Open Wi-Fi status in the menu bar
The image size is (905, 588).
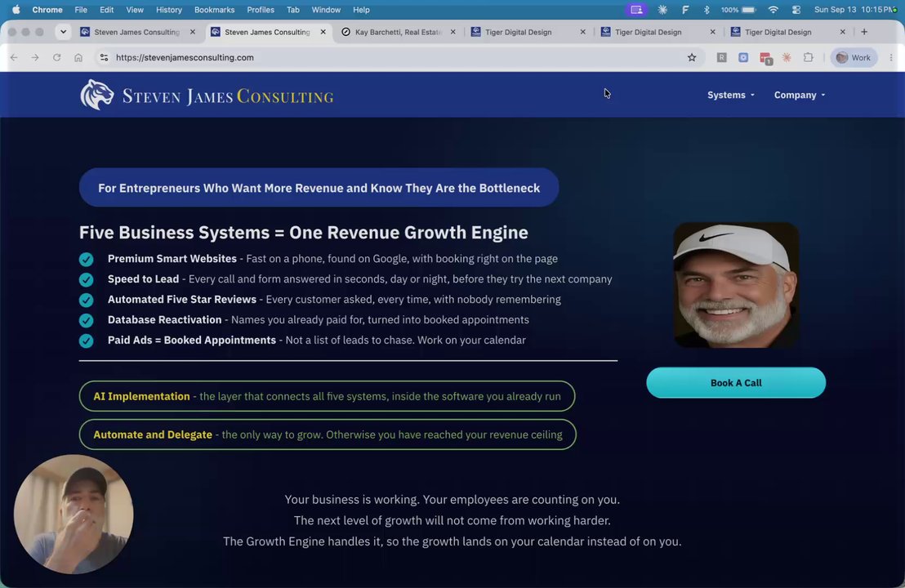coord(773,10)
